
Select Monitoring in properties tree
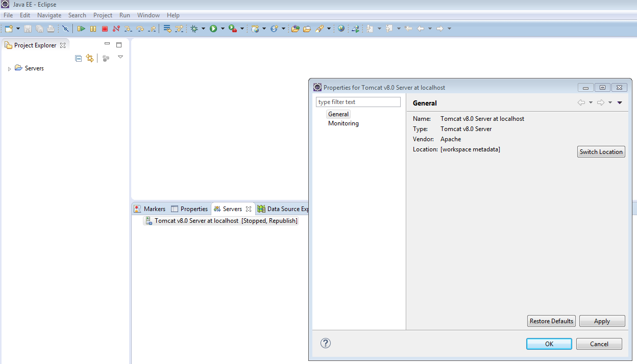pyautogui.click(x=344, y=123)
